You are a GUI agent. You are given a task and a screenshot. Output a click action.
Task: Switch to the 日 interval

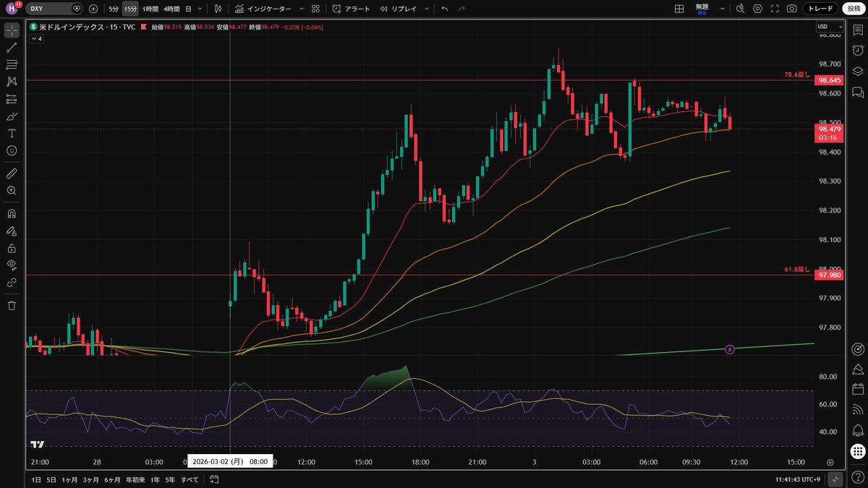tap(189, 9)
